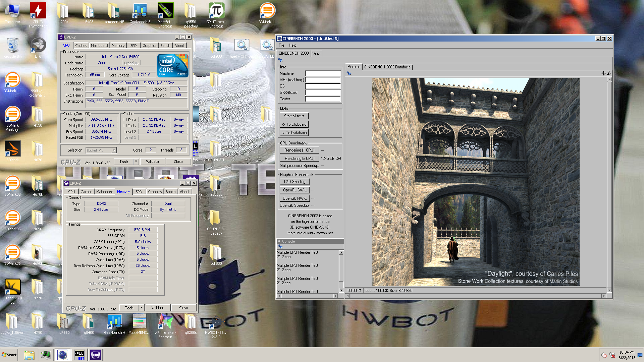Open the CINEBENCH 2003 Database tab
This screenshot has width=644, height=362.
pos(387,67)
